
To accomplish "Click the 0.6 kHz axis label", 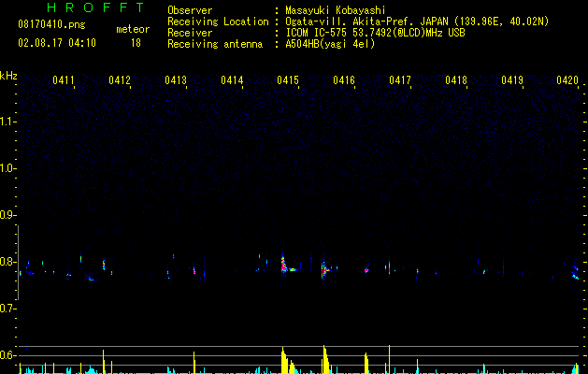I will pyautogui.click(x=7, y=355).
